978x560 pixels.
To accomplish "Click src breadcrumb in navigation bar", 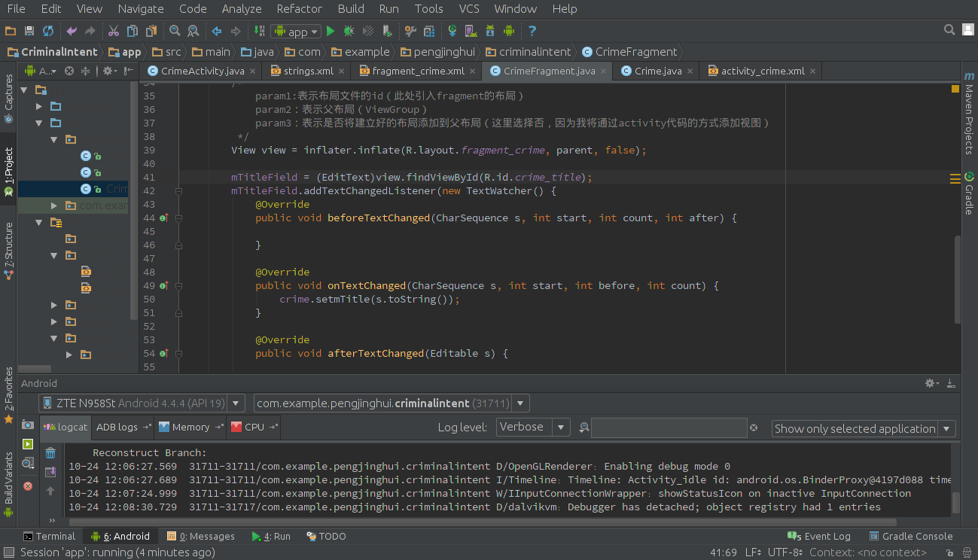I will 166,52.
